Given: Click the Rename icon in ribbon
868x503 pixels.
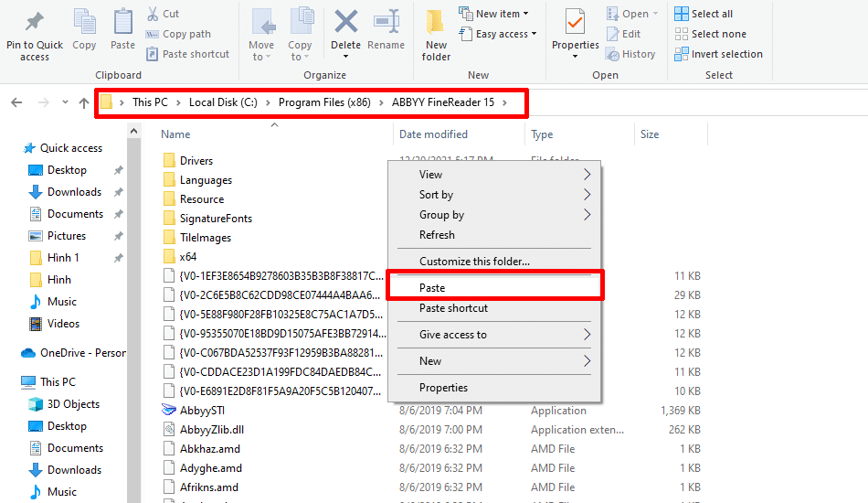Looking at the screenshot, I should click(386, 22).
